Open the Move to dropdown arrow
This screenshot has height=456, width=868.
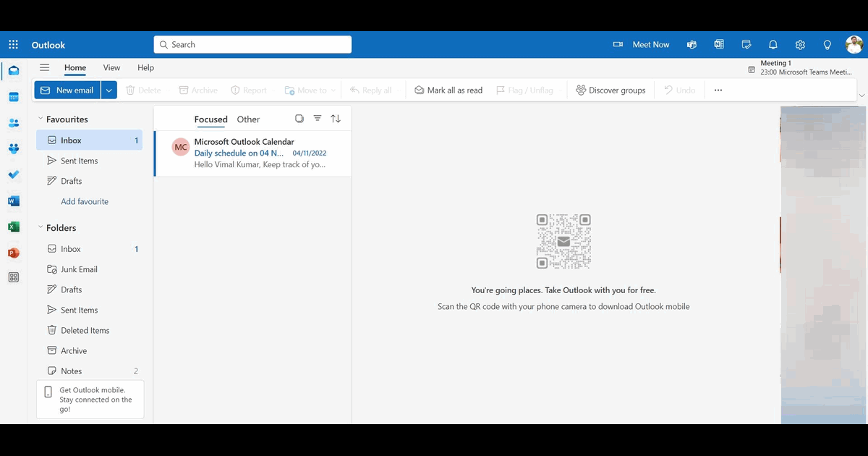click(333, 90)
